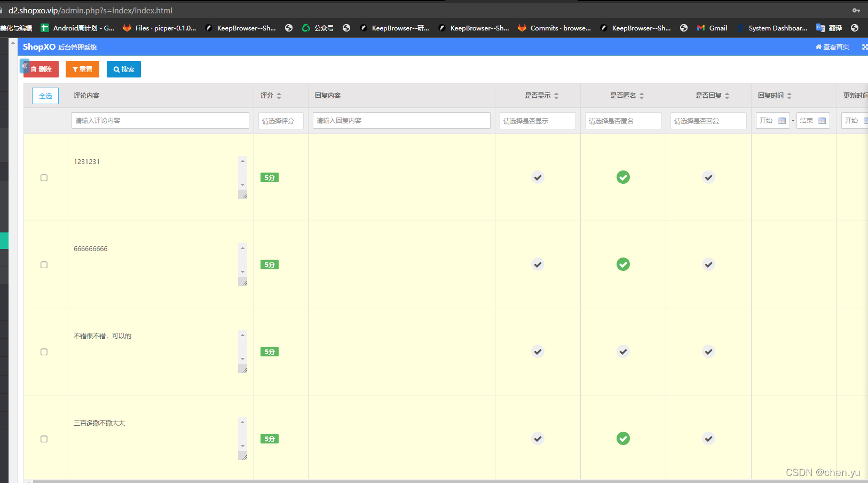Toggle 是否显示 for row 1231231
The height and width of the screenshot is (483, 868).
pos(538,177)
